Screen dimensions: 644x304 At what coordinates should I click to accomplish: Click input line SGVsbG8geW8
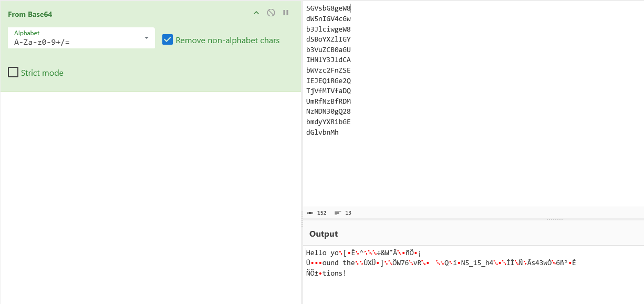(328, 8)
